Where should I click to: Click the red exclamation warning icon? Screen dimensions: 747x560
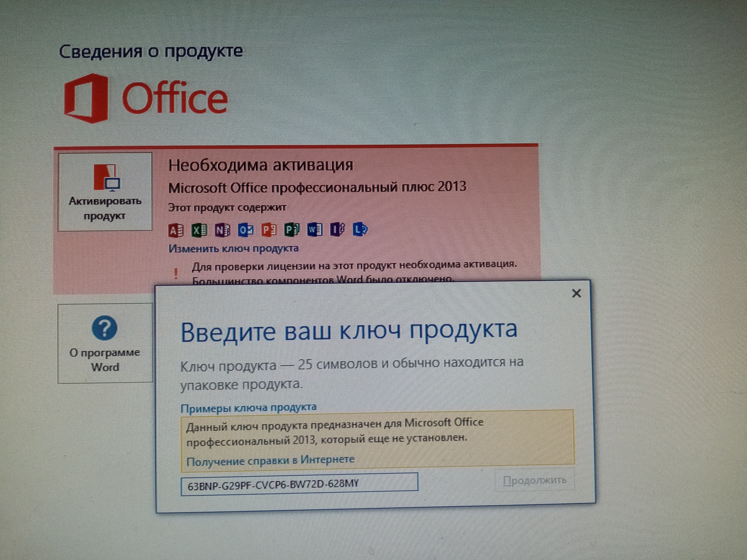click(176, 273)
